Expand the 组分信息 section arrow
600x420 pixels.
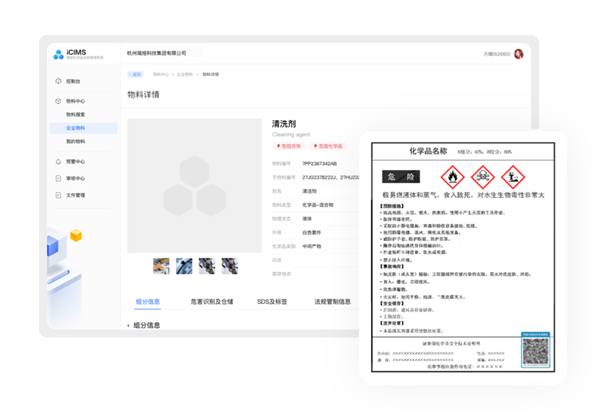coord(128,325)
